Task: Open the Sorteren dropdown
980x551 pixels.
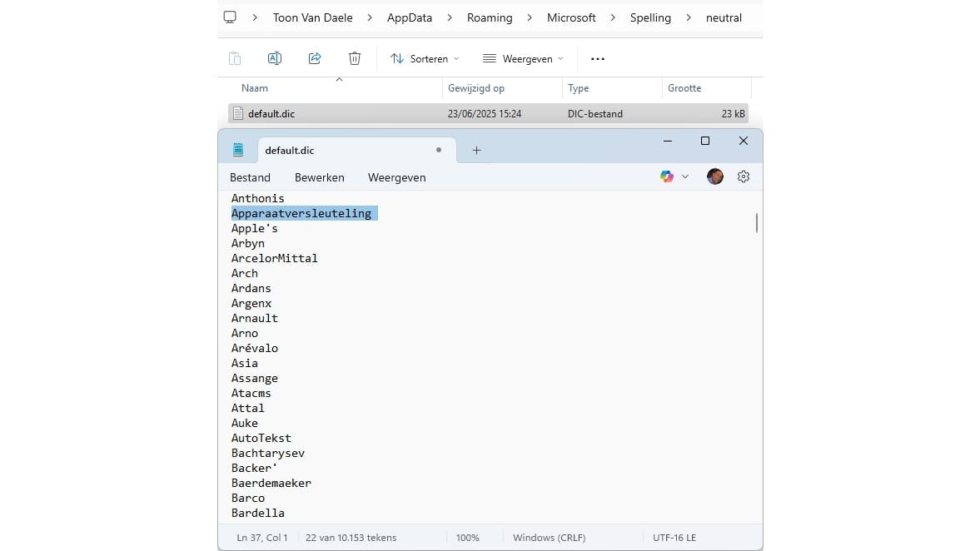Action: tap(425, 59)
